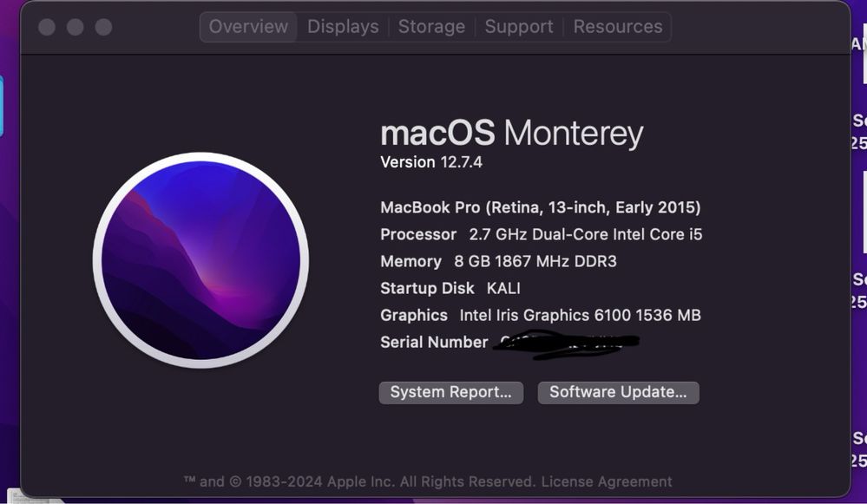Switch to the Overview tab
The width and height of the screenshot is (867, 504).
click(248, 27)
